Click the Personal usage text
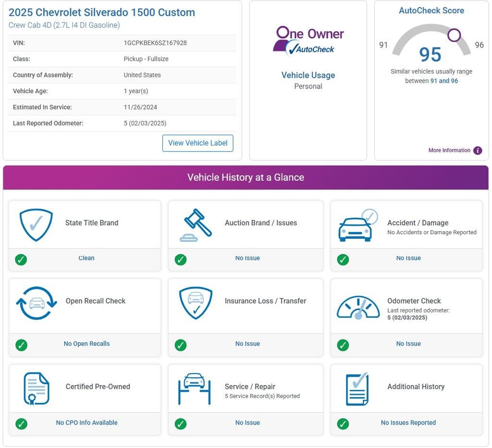 [x=308, y=87]
